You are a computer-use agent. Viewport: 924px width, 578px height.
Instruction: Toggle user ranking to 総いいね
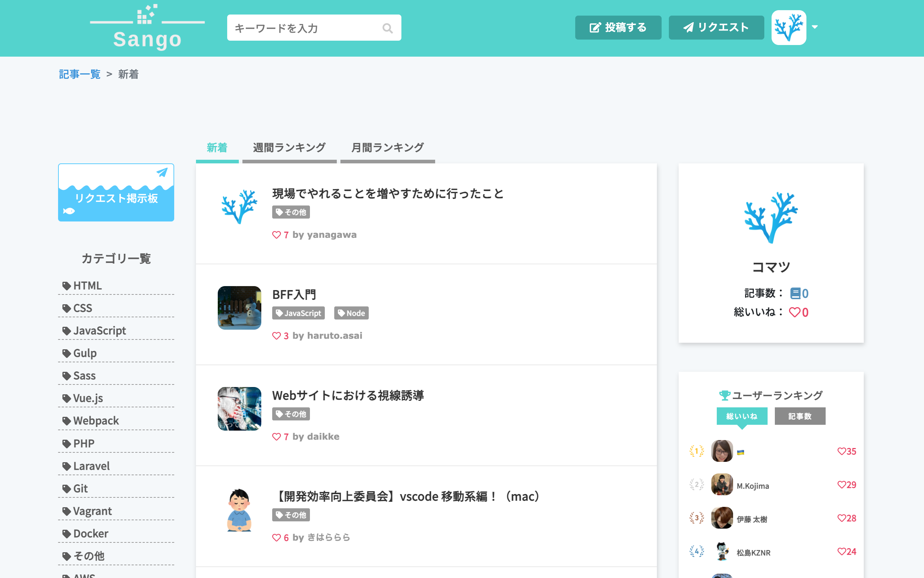[742, 416]
